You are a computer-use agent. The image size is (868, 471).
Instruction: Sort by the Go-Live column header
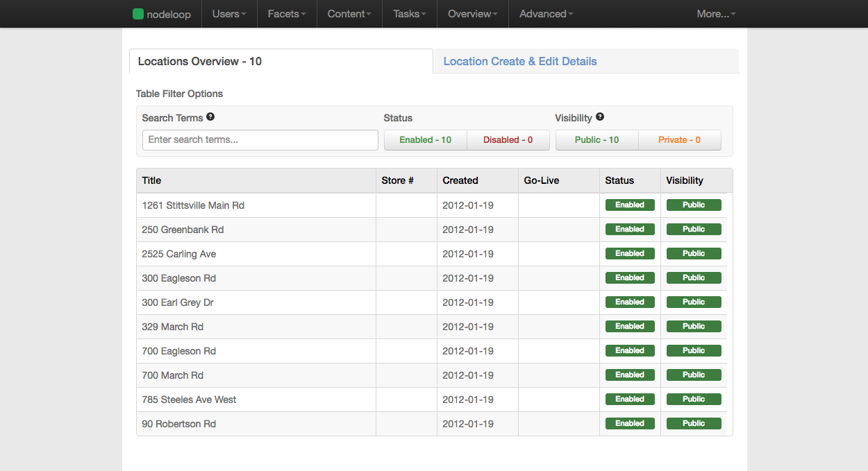[x=559, y=180]
